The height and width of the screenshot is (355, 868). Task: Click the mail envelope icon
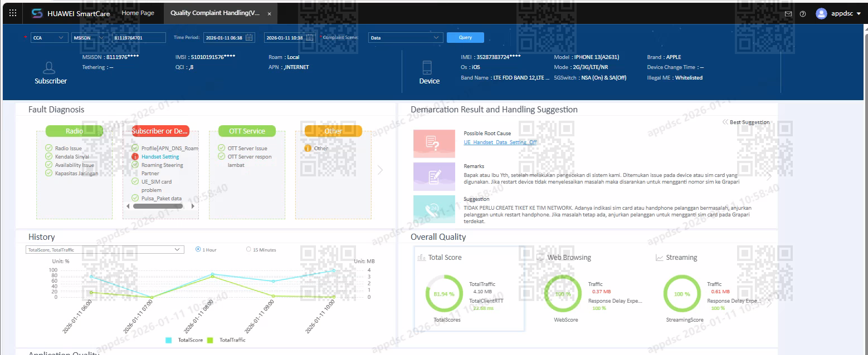click(788, 14)
